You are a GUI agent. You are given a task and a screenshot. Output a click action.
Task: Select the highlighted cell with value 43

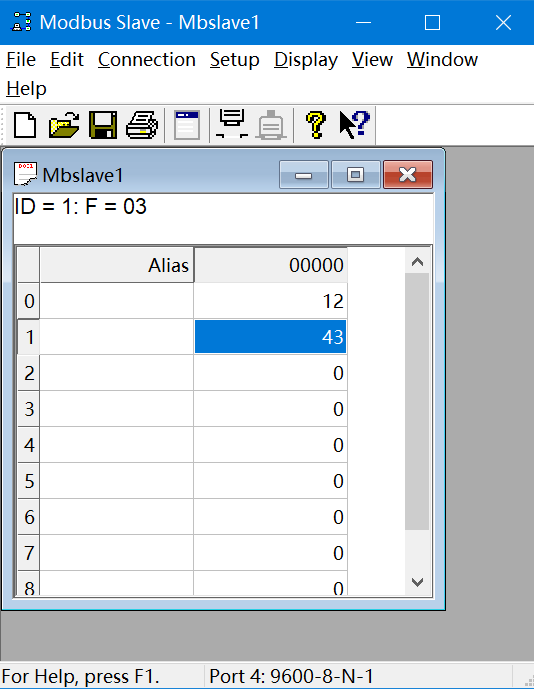point(270,337)
